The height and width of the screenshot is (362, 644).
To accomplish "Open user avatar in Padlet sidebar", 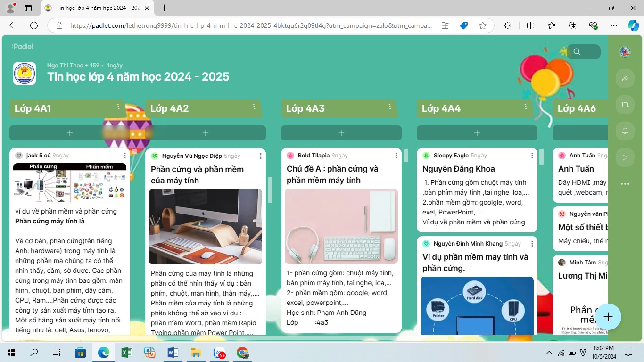I will click(625, 52).
